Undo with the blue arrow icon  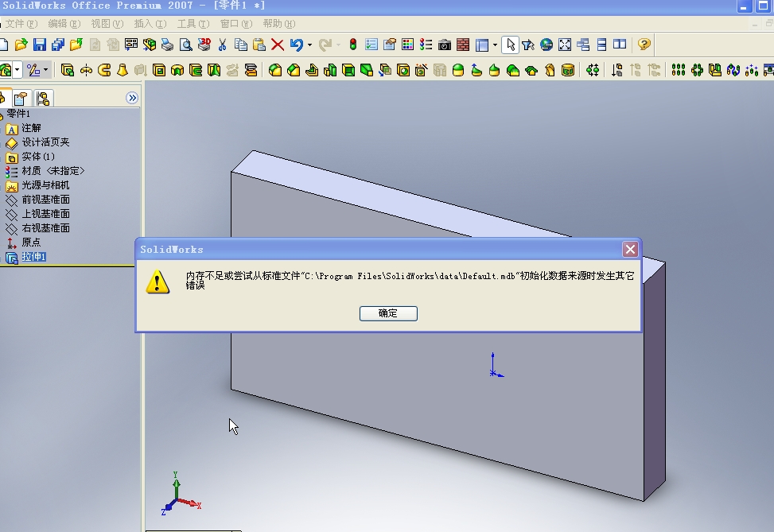tap(296, 45)
